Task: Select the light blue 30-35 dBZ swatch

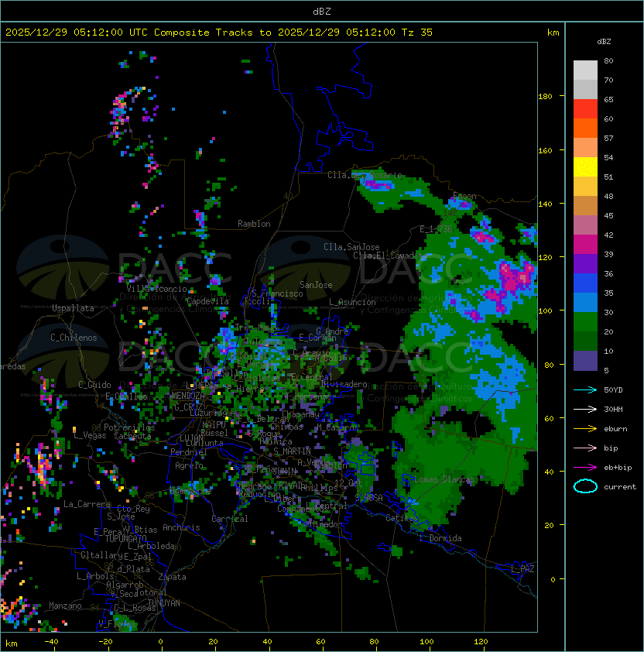Action: tap(585, 303)
